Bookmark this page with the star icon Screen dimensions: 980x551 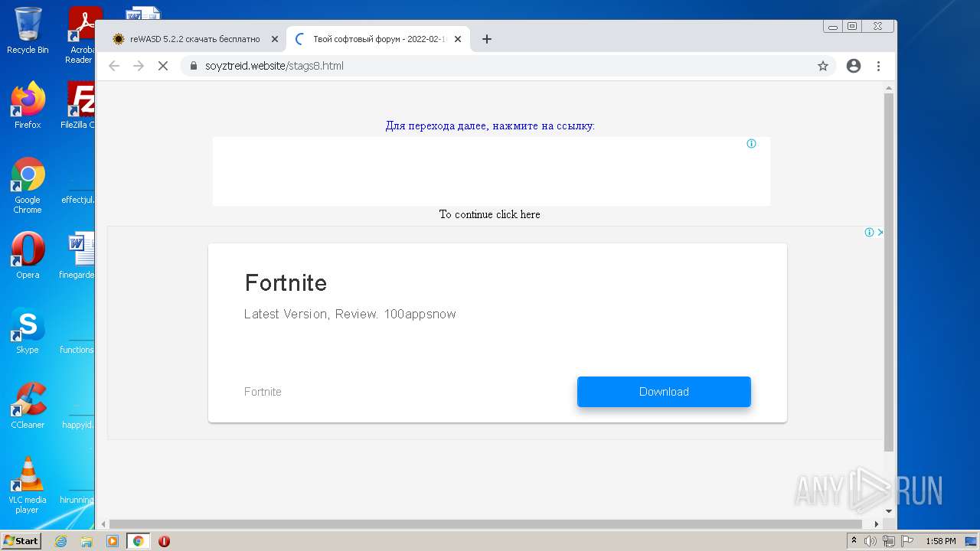pyautogui.click(x=823, y=66)
